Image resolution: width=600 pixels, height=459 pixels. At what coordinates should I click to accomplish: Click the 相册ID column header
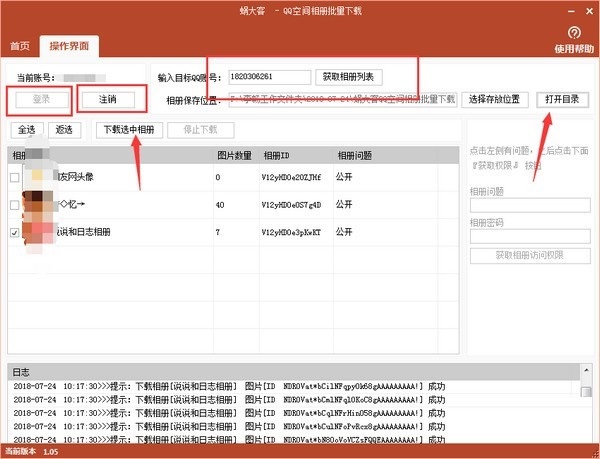point(277,156)
